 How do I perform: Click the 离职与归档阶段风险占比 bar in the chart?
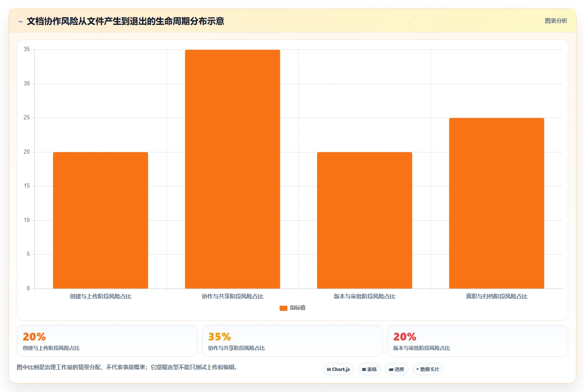pos(497,203)
